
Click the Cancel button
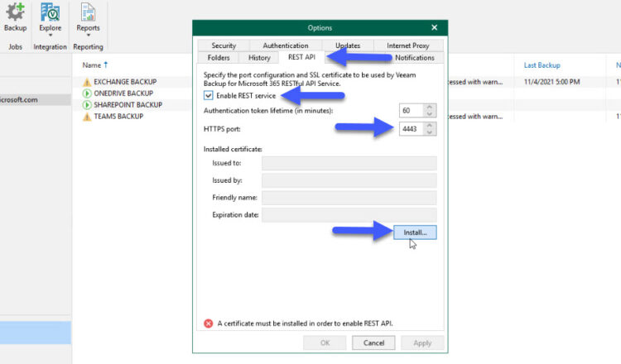[x=373, y=343]
